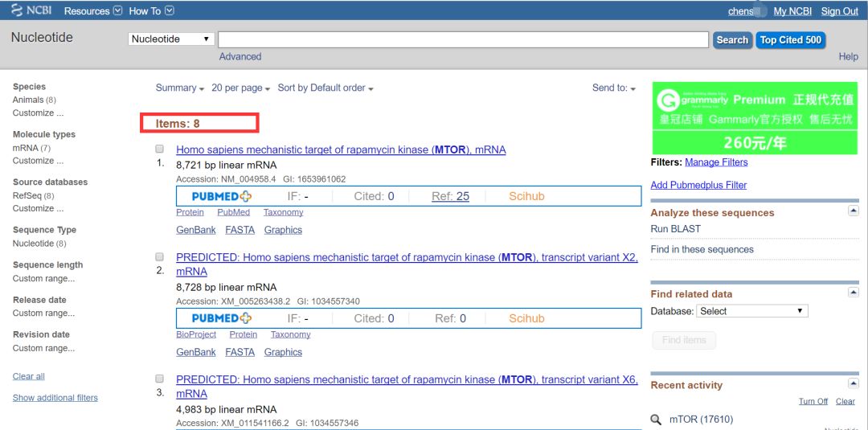This screenshot has width=868, height=430.
Task: Open Protein link under result 1
Action: [190, 212]
